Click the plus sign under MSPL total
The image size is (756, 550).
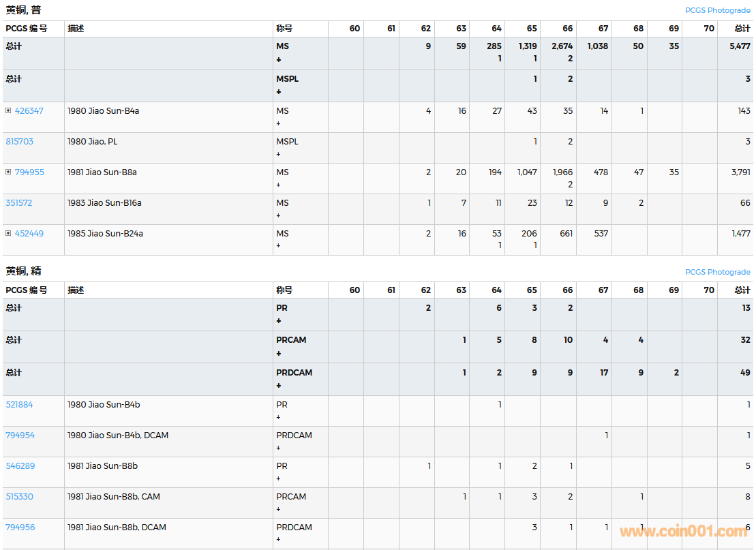[279, 91]
